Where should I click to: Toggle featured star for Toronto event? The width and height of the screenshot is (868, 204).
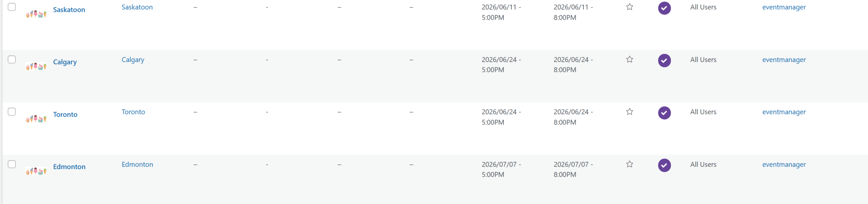[x=630, y=111]
